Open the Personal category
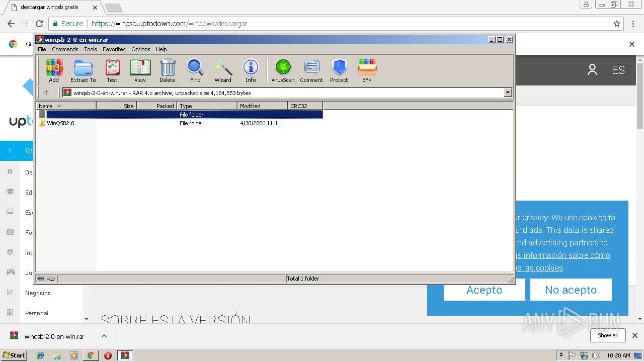The height and width of the screenshot is (362, 644). (37, 313)
